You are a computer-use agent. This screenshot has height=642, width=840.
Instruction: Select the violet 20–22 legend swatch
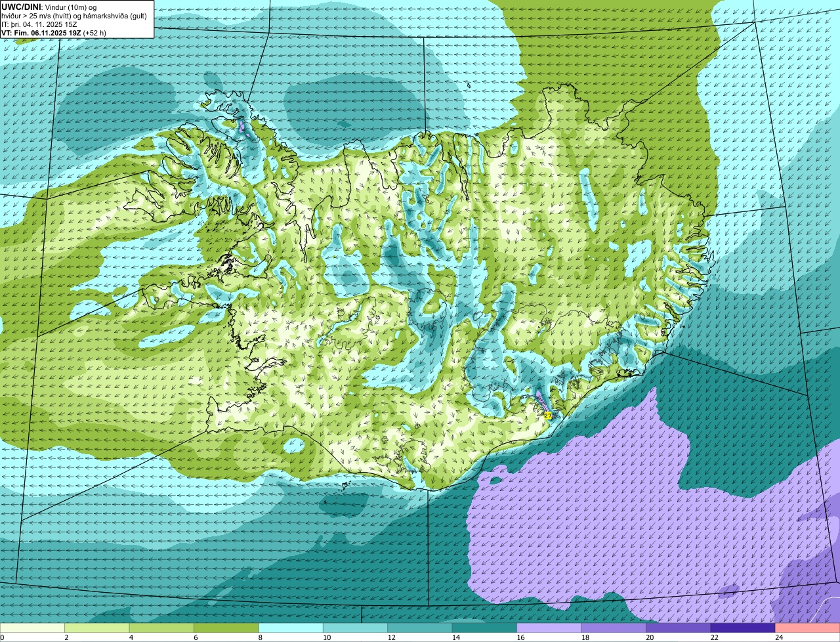click(679, 628)
